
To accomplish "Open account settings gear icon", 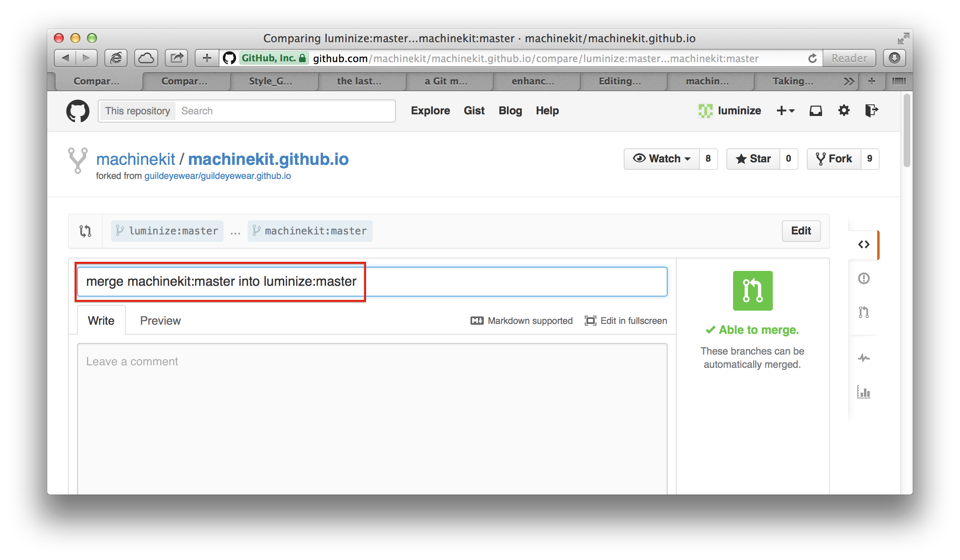I will 844,111.
